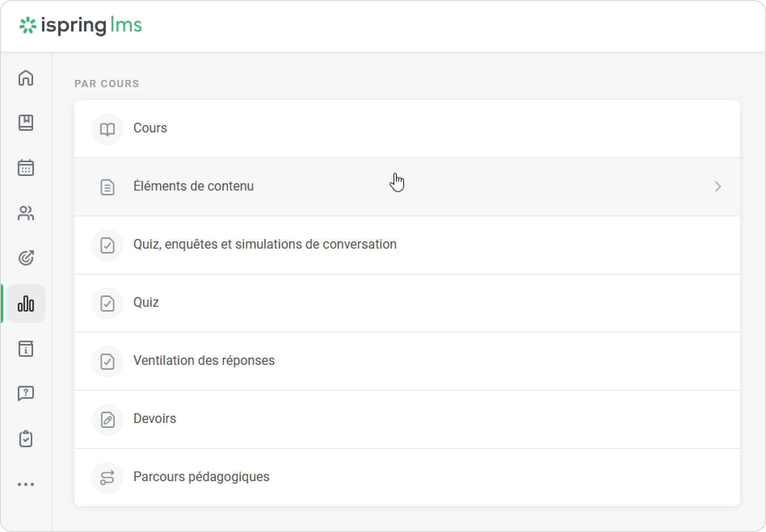Click the open book icon beside Cours
This screenshot has height=532, width=766.
107,129
